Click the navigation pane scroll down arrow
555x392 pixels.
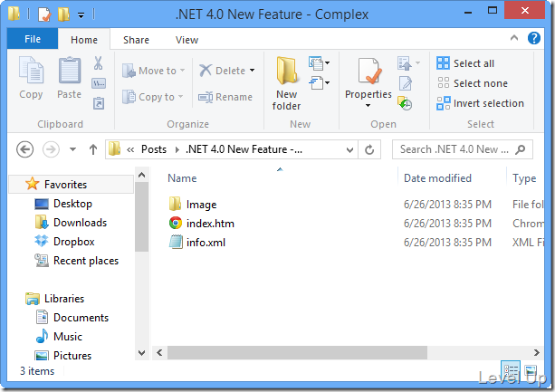coord(141,353)
